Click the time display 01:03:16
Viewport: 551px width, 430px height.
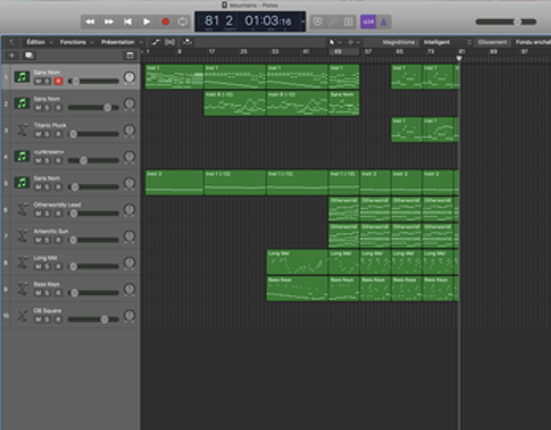pyautogui.click(x=268, y=21)
